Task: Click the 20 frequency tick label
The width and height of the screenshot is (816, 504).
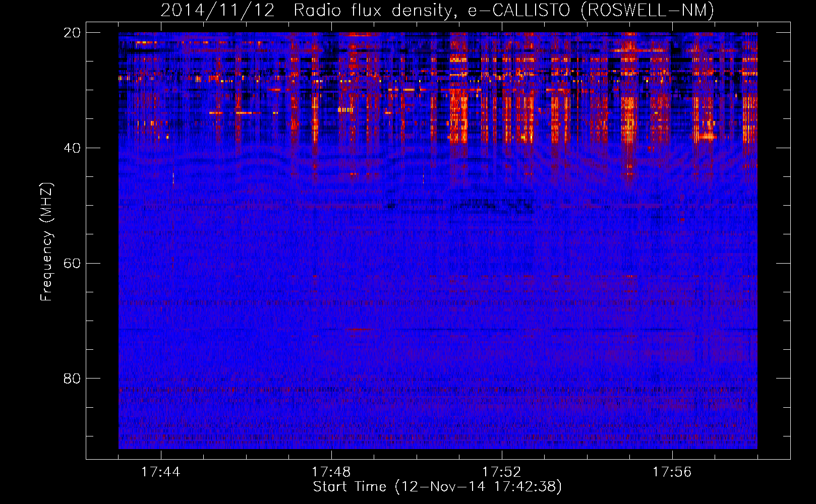Action: pyautogui.click(x=72, y=33)
